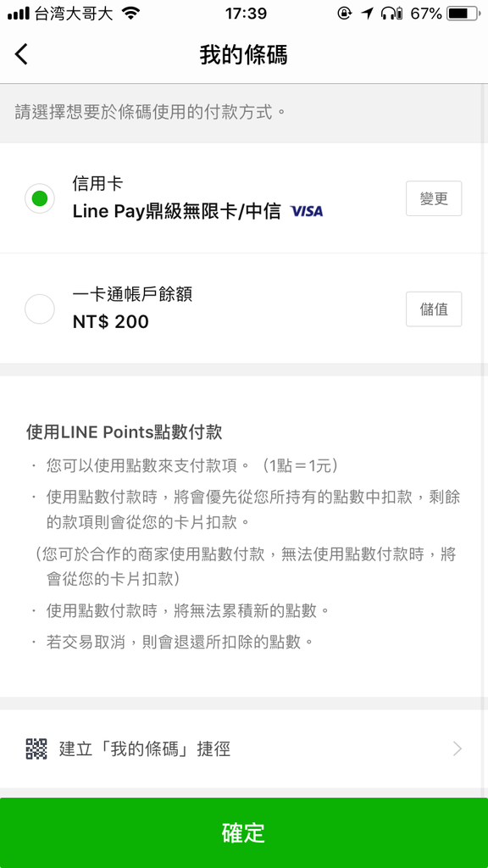Screen dimensions: 488x868
Task: Open the card change options with 變更
Action: click(434, 198)
